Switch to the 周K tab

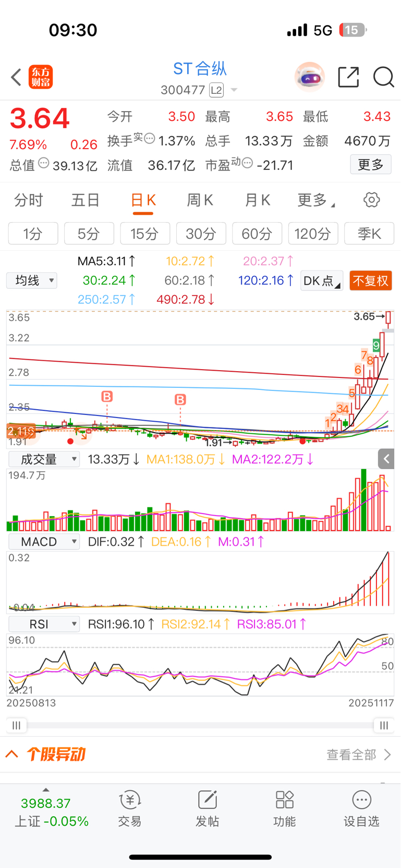click(x=200, y=200)
